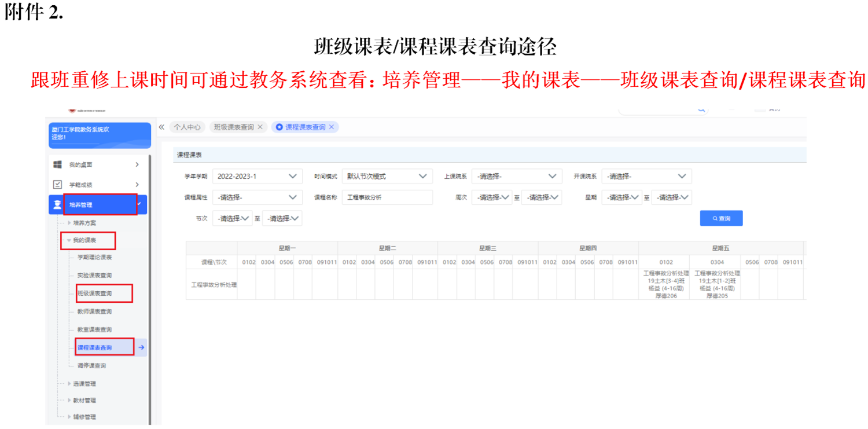Click the 星期二 column header
868x429 pixels.
pos(388,248)
